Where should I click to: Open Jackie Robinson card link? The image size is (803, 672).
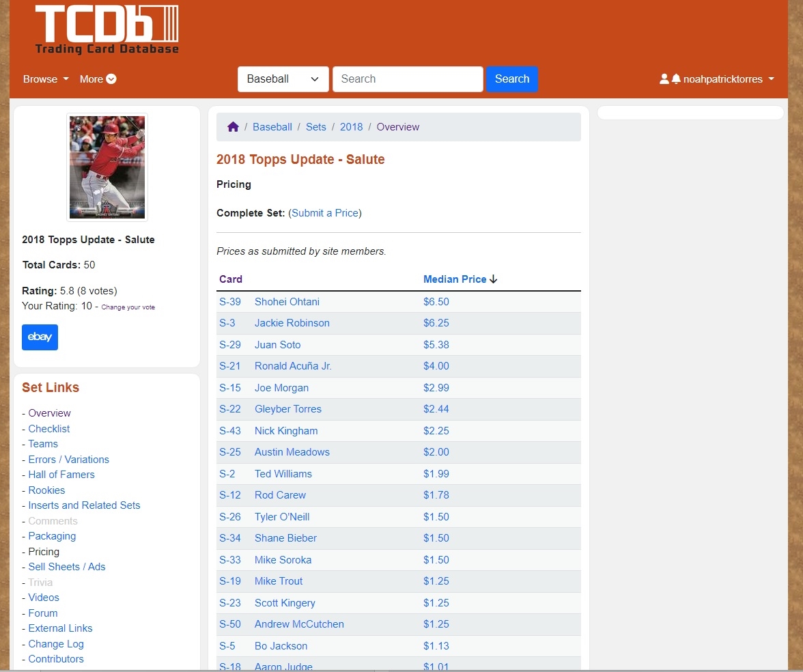[x=292, y=323]
